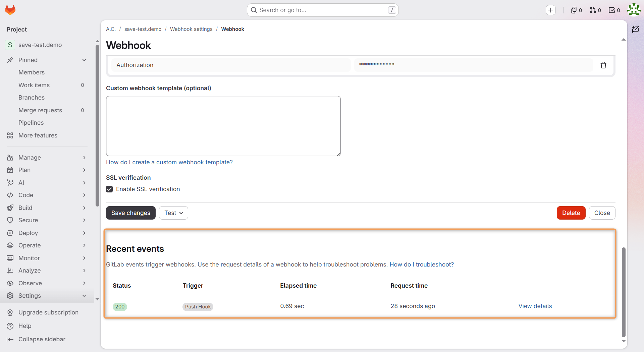This screenshot has width=644, height=352.
Task: Open the user avatar menu
Action: pos(634,10)
